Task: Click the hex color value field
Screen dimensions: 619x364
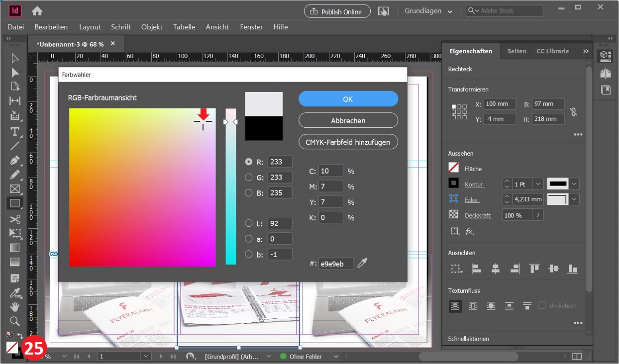Action: [336, 264]
